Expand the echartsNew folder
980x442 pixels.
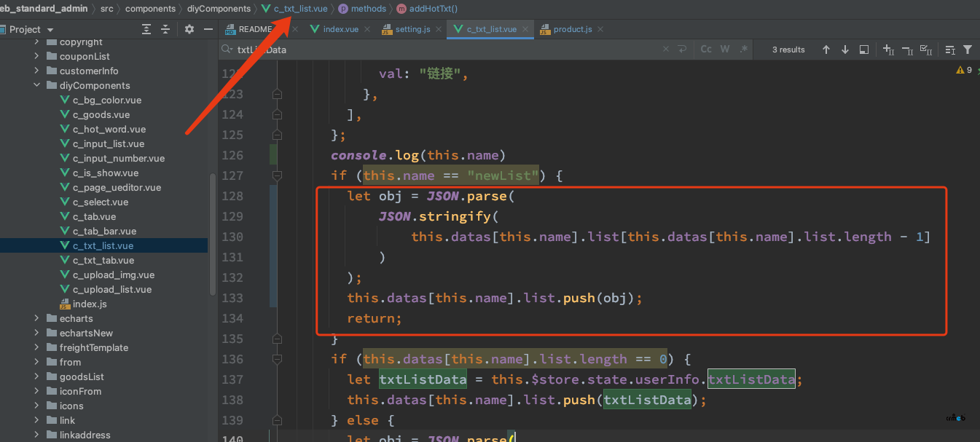pos(36,333)
